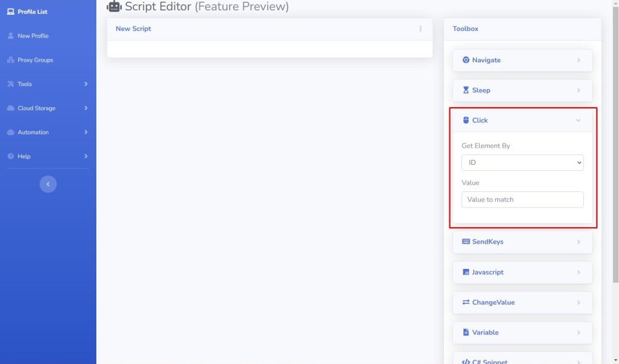Open the New Script three-dot options menu
The width and height of the screenshot is (619, 364).
(x=420, y=29)
